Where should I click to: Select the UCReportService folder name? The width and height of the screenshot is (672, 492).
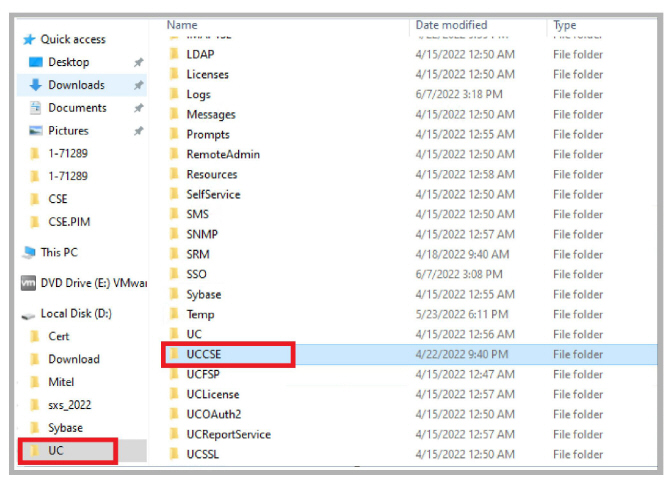click(228, 434)
